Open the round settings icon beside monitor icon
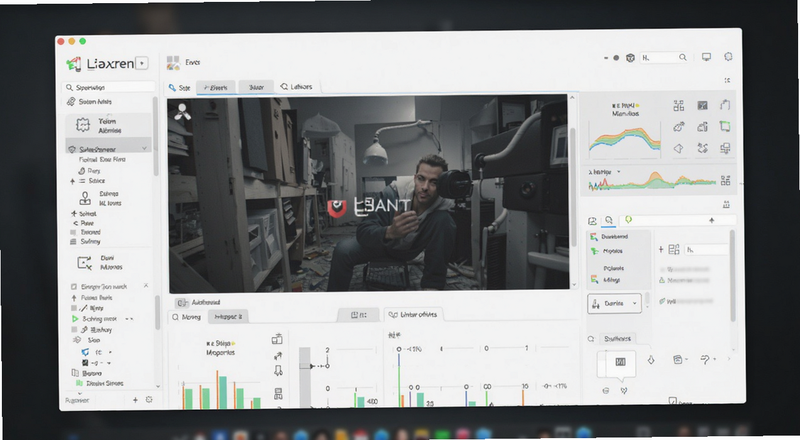Image resolution: width=800 pixels, height=440 pixels. coord(728,57)
